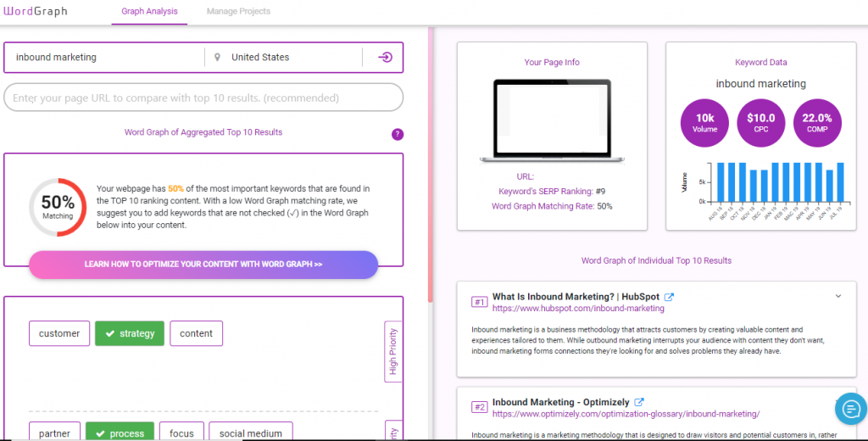The image size is (868, 441).
Task: Click the WordGraph logo
Action: coord(36,11)
